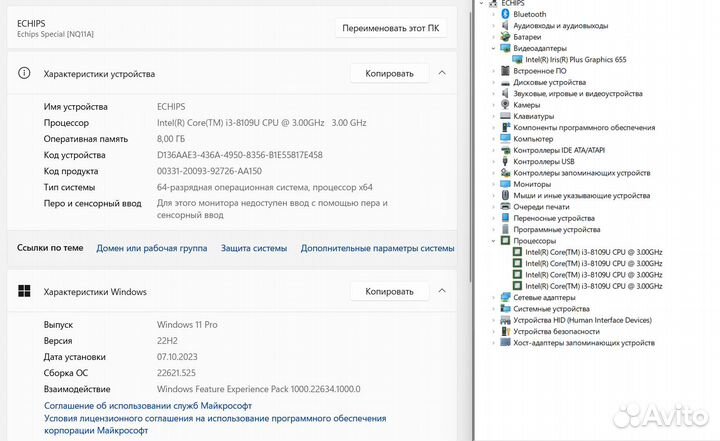
Task: Click the monitor icon beside Мониторы
Action: click(506, 184)
